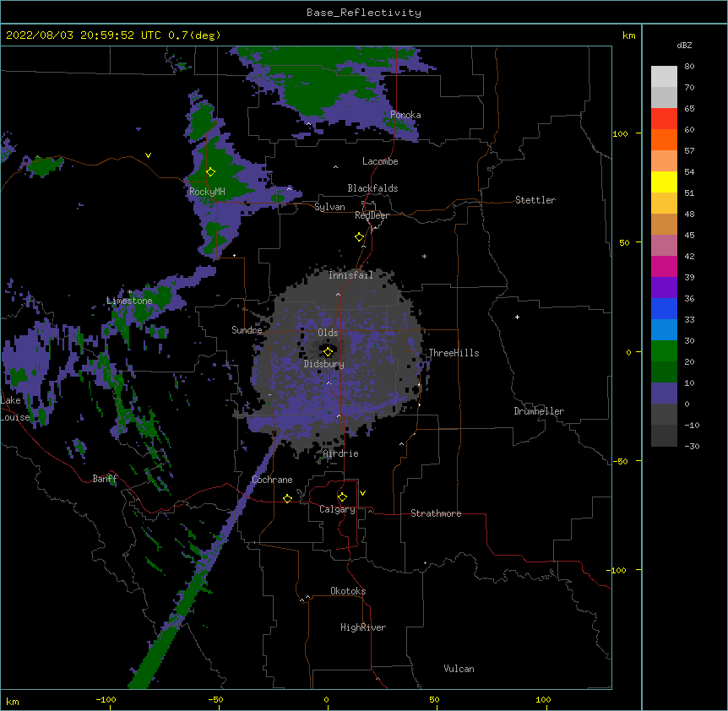Click the Airdrie city label
The image size is (728, 711).
point(341,453)
